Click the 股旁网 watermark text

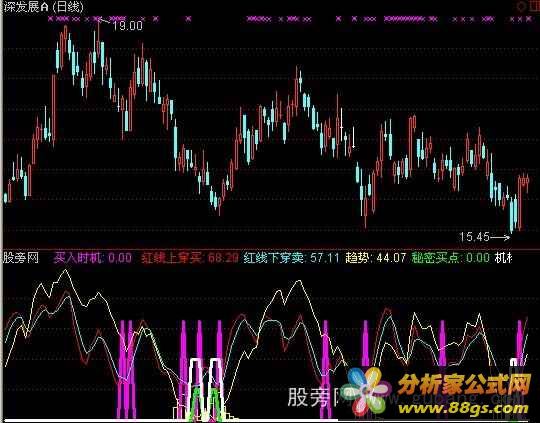315,397
